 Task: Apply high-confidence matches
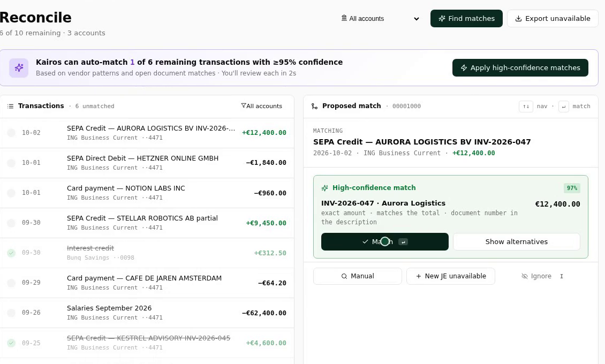pyautogui.click(x=520, y=68)
